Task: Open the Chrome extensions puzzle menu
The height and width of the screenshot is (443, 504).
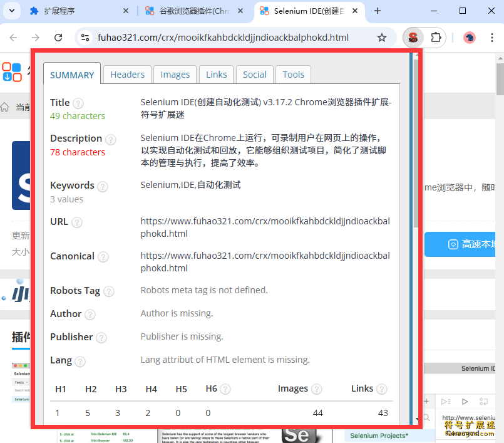Action: pyautogui.click(x=436, y=38)
